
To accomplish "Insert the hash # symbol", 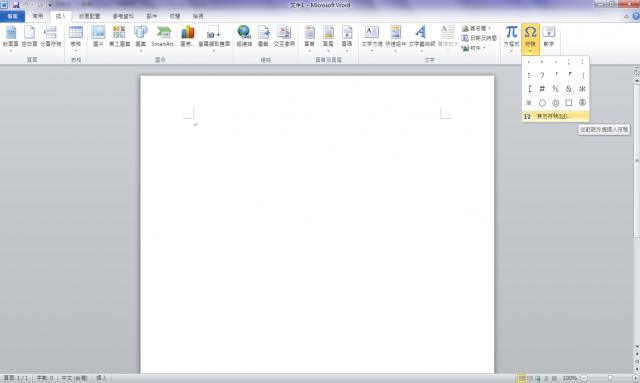I will 542,89.
